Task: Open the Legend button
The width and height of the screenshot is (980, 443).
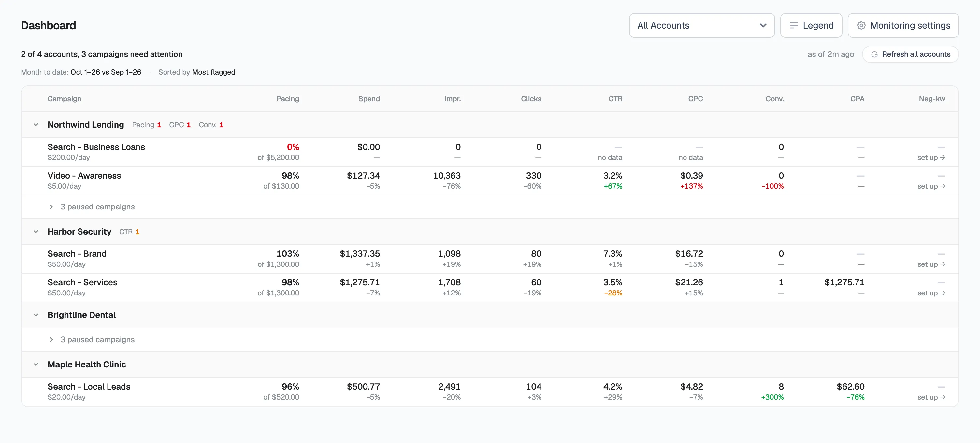Action: pos(811,25)
